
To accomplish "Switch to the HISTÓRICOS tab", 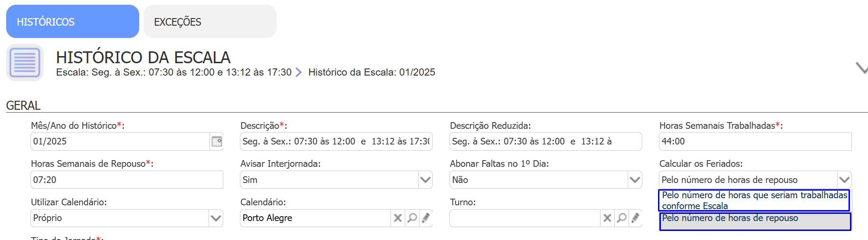I will [73, 22].
